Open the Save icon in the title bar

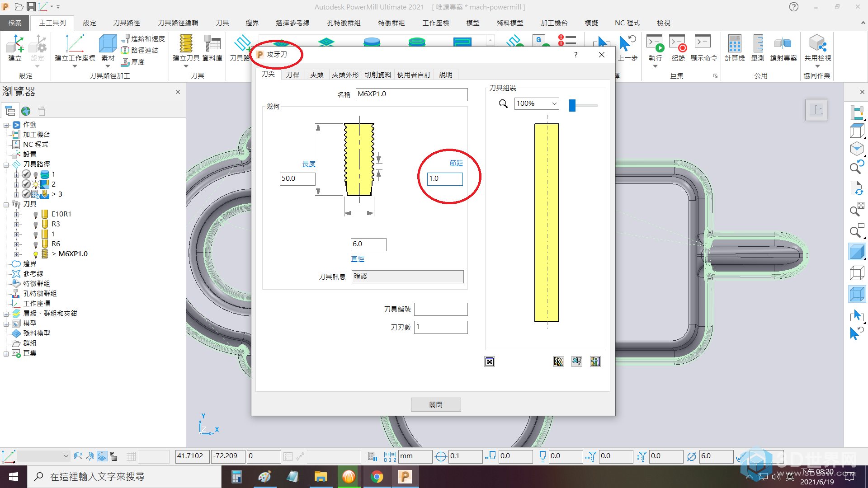(x=31, y=7)
